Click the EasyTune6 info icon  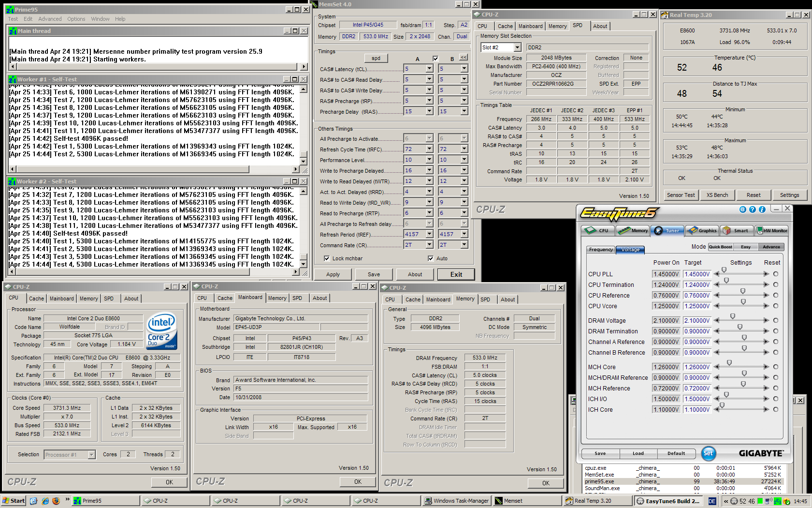click(762, 209)
